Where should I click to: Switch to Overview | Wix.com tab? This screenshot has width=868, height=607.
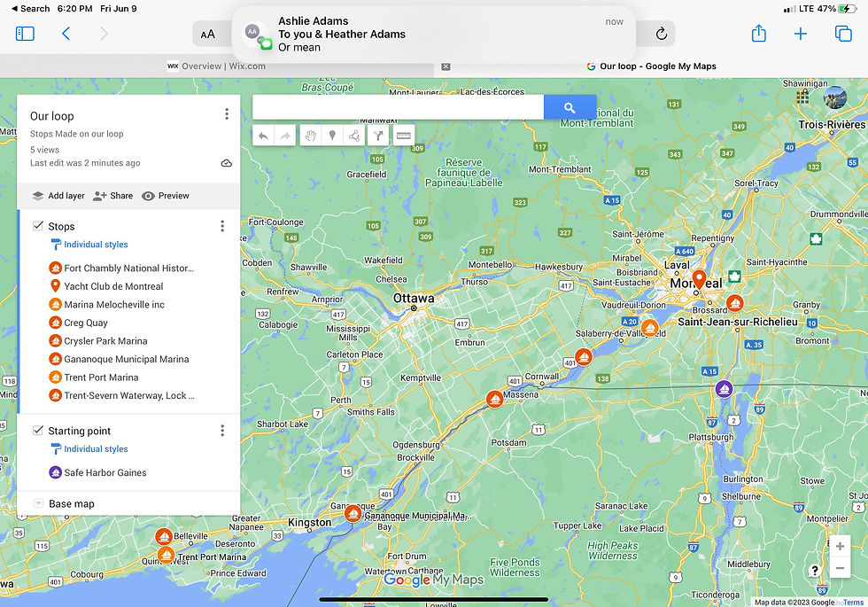216,66
